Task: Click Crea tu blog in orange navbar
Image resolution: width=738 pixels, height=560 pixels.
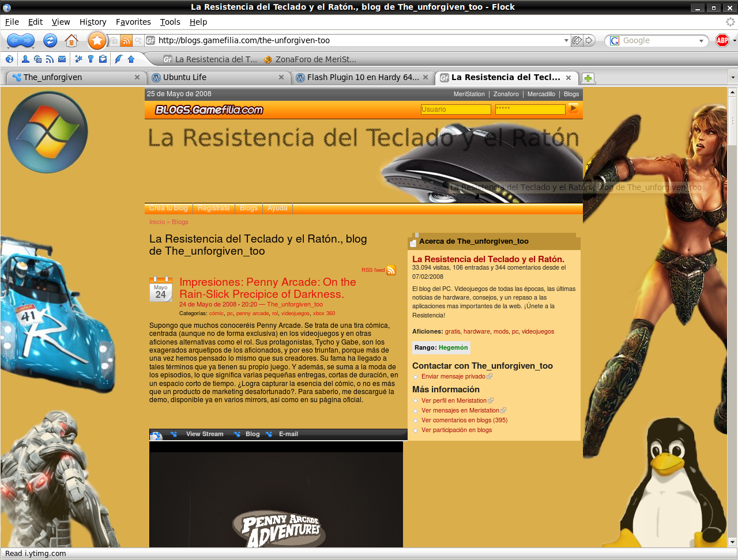Action: (168, 208)
